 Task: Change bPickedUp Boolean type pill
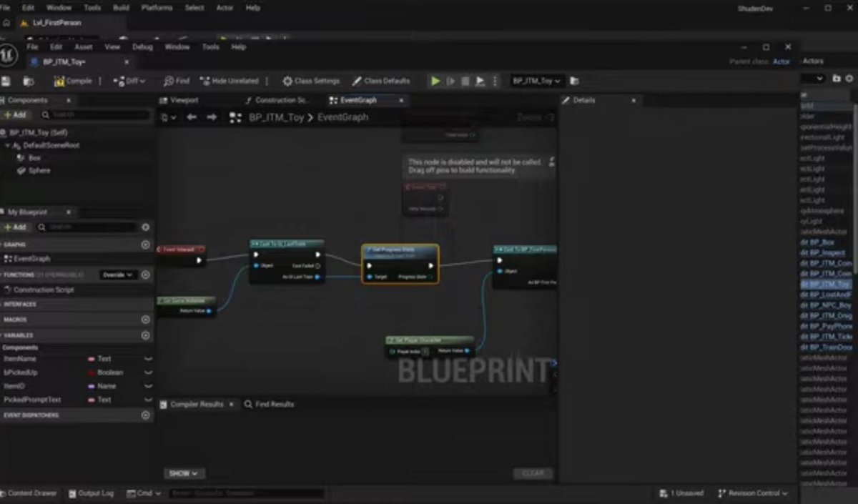tap(104, 372)
